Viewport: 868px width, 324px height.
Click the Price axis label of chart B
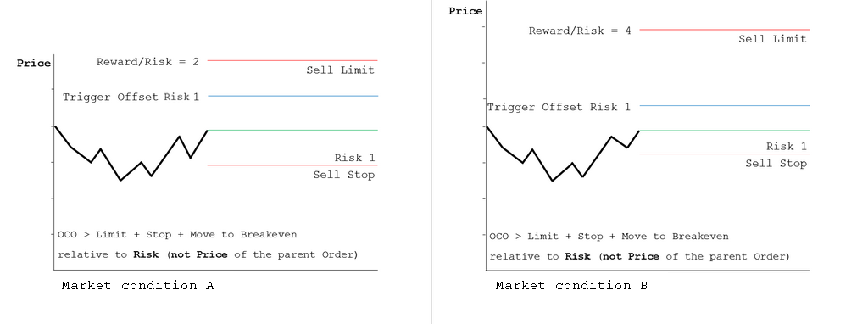pos(465,11)
